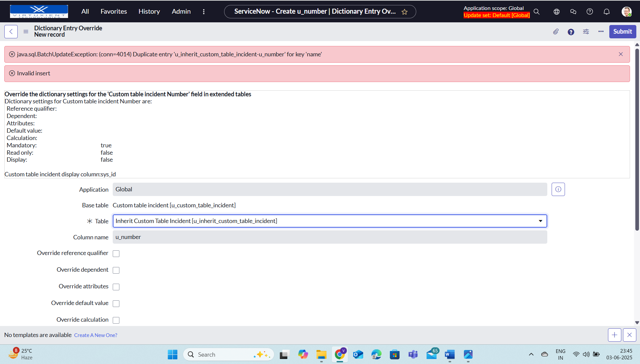Open the more menus vertical ellipsis
This screenshot has height=364, width=640.
pos(204,12)
